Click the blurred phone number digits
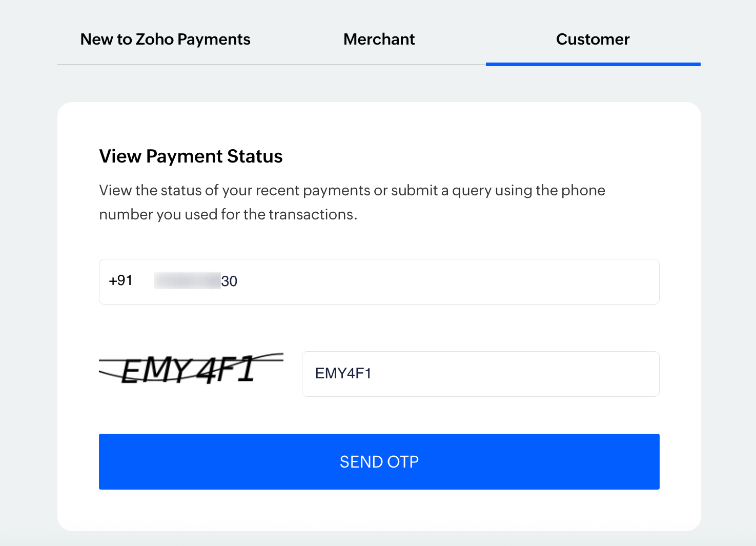This screenshot has height=546, width=756. [187, 281]
